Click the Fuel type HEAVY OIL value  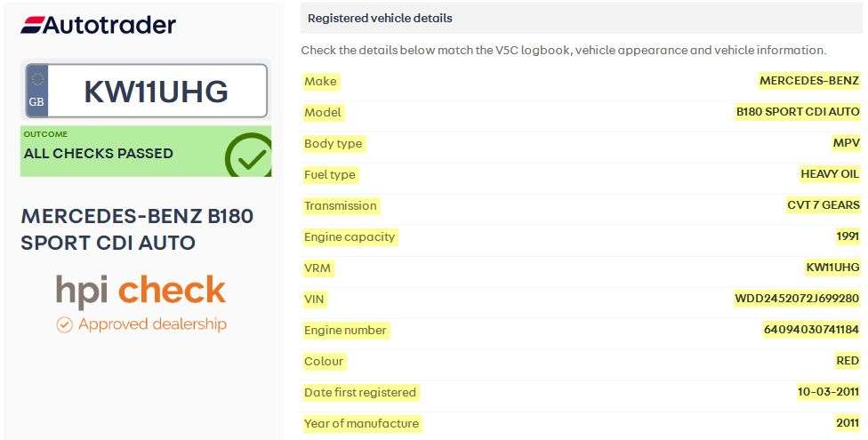830,174
